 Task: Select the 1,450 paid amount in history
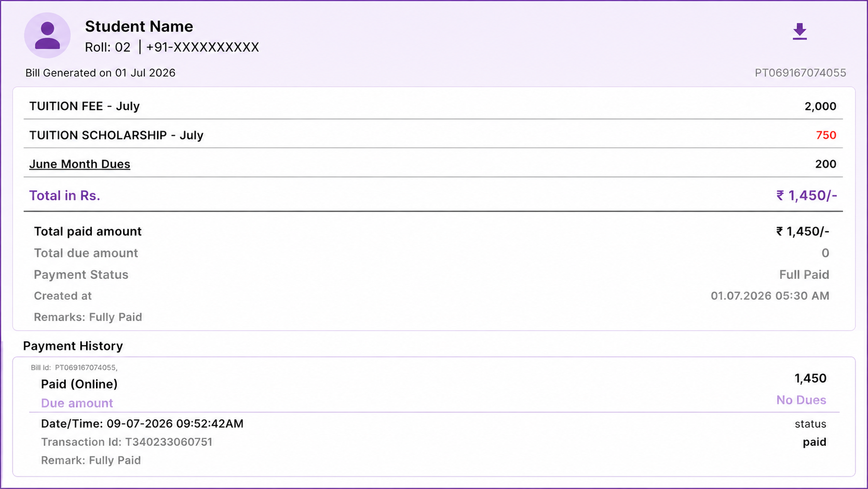click(x=810, y=378)
